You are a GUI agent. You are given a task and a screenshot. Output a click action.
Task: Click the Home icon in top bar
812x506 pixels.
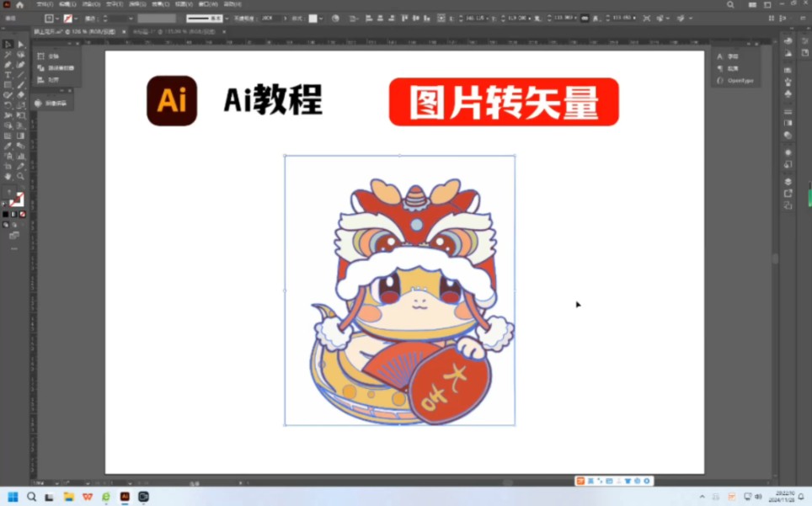point(19,5)
